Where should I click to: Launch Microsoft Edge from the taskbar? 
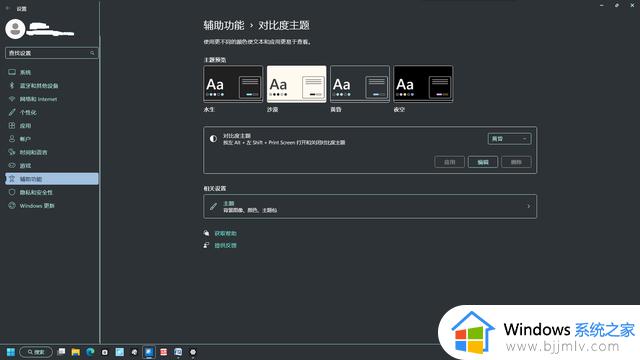pyautogui.click(x=90, y=352)
